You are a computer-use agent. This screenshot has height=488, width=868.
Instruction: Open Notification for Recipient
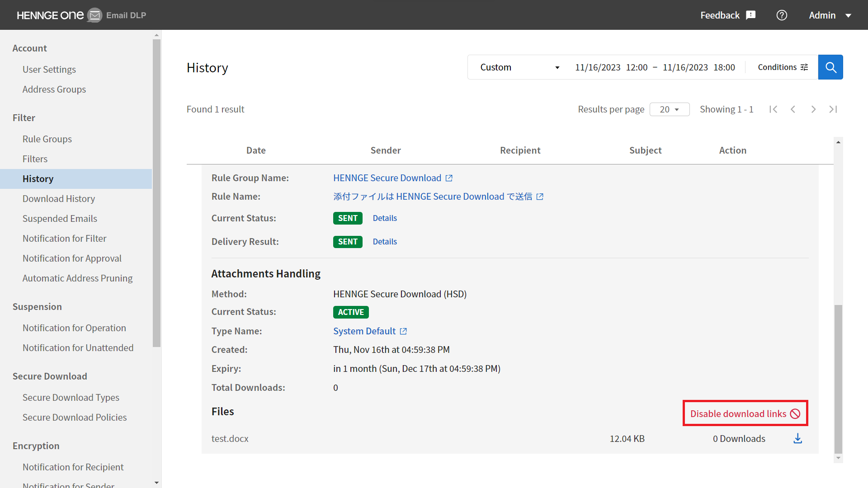click(73, 467)
